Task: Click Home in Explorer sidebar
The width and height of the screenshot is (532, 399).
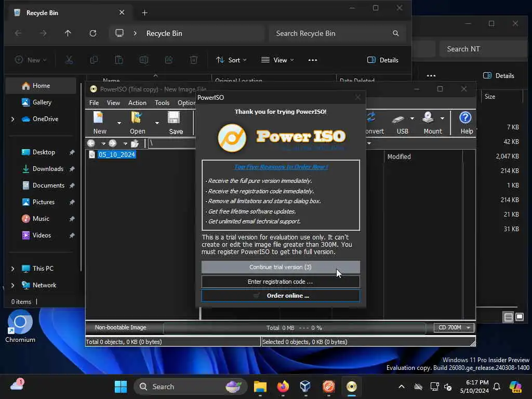Action: coord(41,86)
